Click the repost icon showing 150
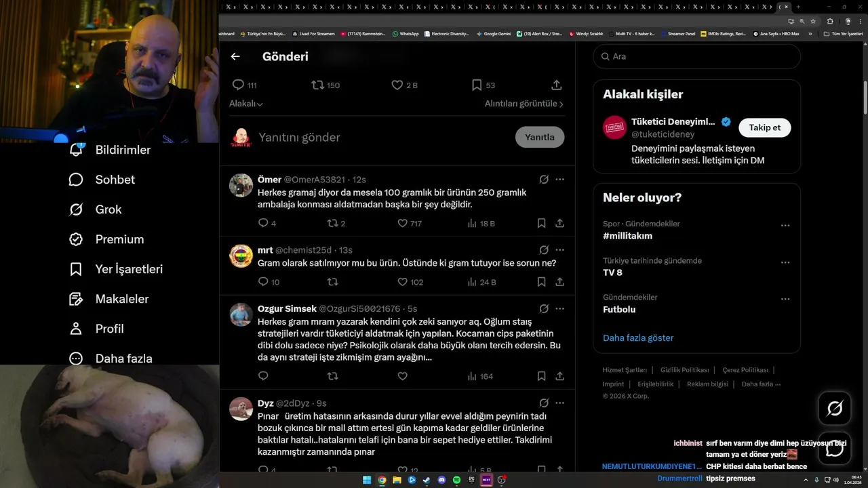The width and height of the screenshot is (868, 488). click(317, 85)
